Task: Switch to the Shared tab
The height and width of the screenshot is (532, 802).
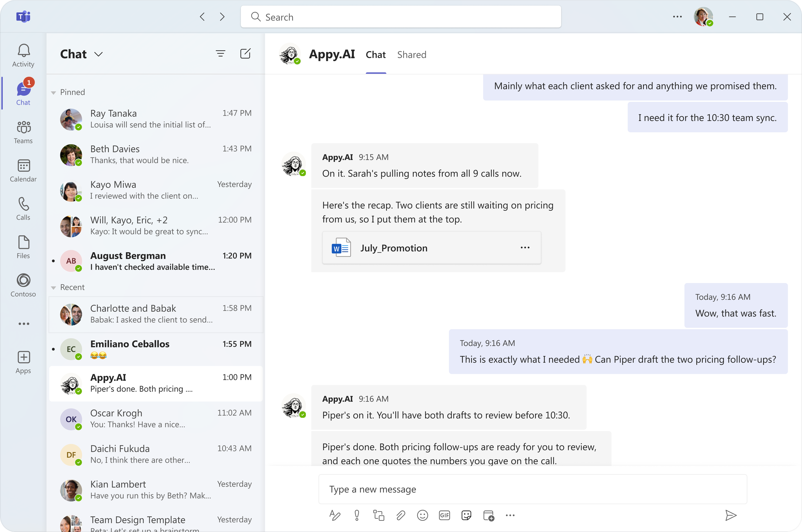Action: 411,55
